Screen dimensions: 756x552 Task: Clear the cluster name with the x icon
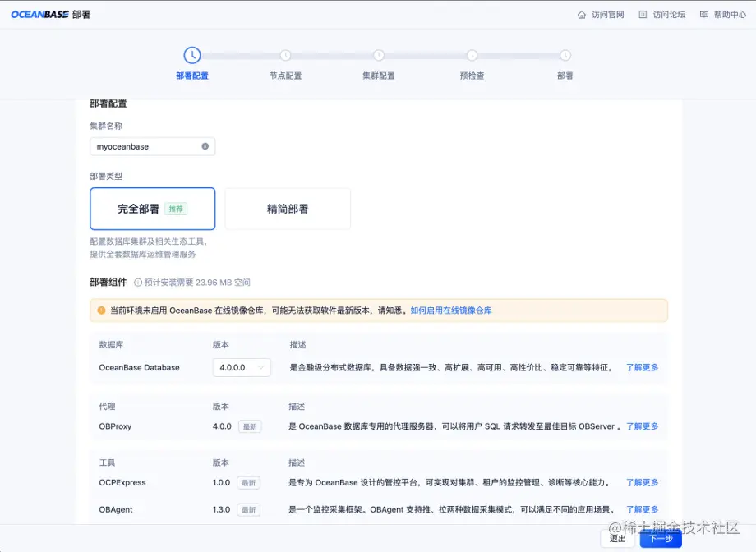[x=205, y=146]
